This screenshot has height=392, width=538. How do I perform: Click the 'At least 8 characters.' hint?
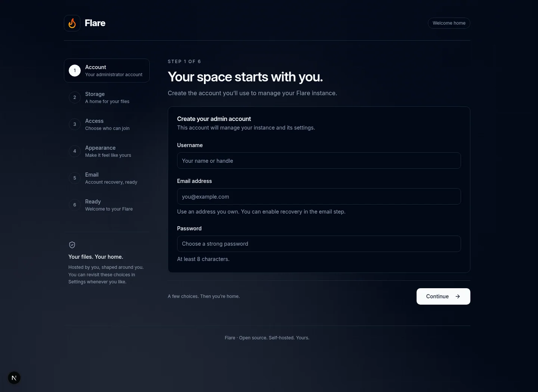[203, 259]
